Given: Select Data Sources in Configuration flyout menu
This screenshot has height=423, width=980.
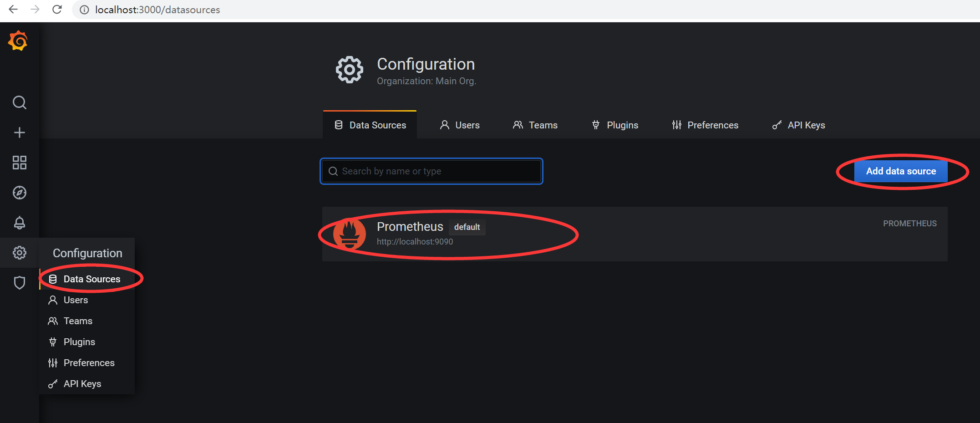Looking at the screenshot, I should pos(87,279).
